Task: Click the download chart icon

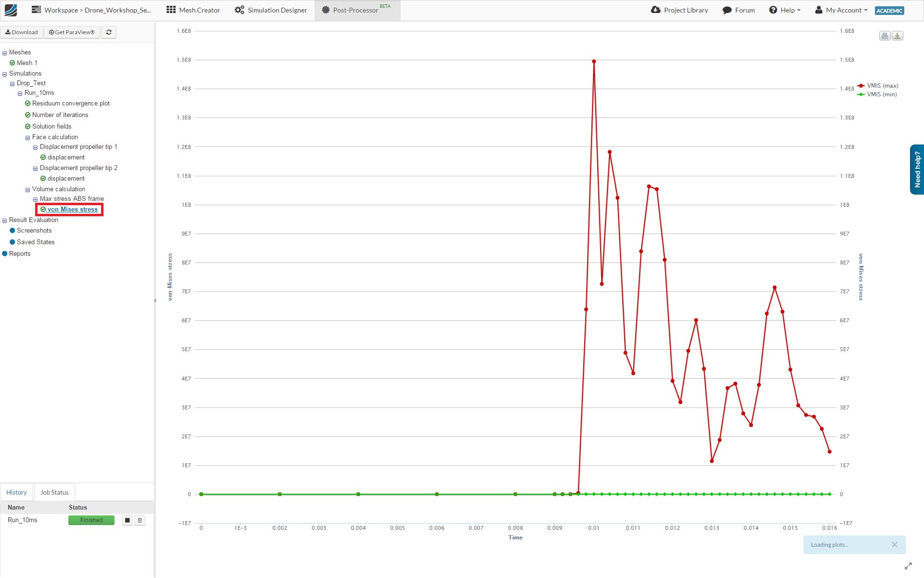Action: click(x=898, y=36)
